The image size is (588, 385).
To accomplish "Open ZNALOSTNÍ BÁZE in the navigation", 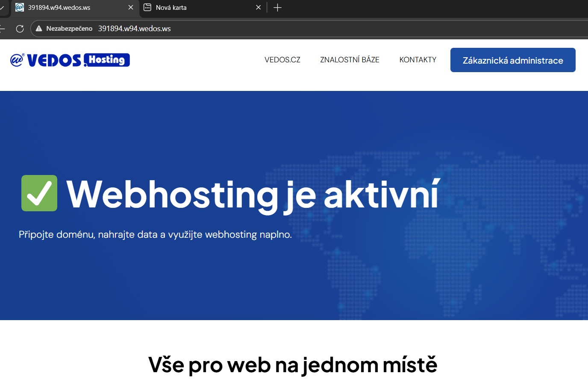I will [x=350, y=60].
